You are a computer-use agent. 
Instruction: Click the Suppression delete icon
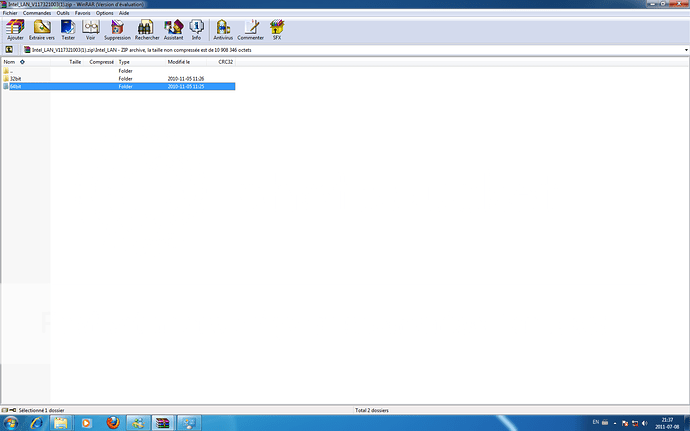tap(117, 29)
